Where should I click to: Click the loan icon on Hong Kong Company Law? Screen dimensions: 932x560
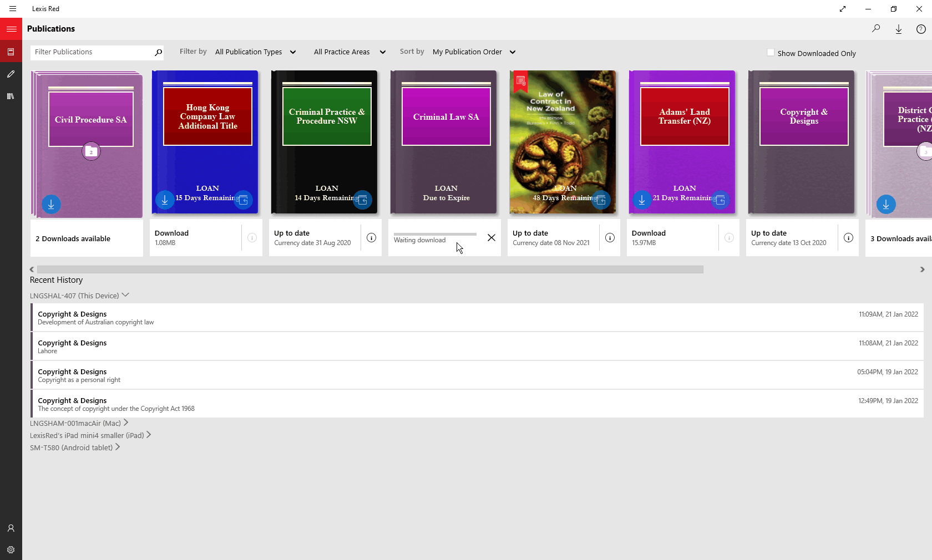click(242, 200)
